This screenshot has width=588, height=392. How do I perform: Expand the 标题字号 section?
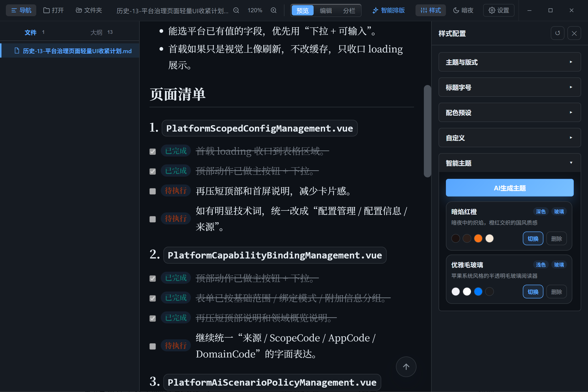coord(510,87)
